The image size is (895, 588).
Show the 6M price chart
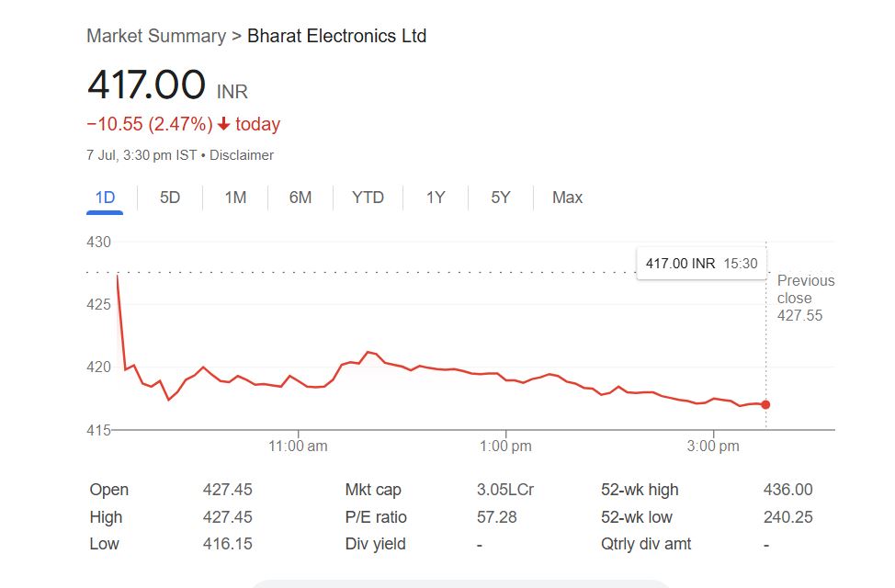pyautogui.click(x=300, y=198)
